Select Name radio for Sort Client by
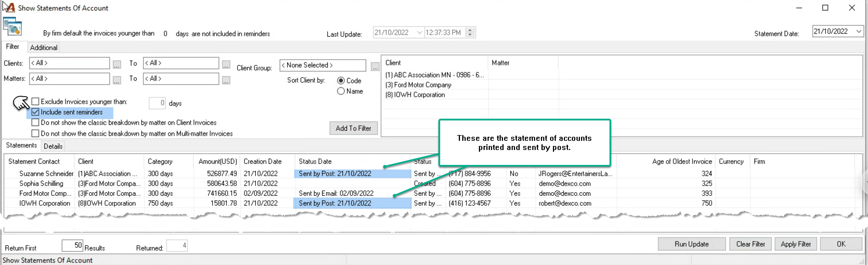Image resolution: width=868 pixels, height=265 pixels. (341, 91)
